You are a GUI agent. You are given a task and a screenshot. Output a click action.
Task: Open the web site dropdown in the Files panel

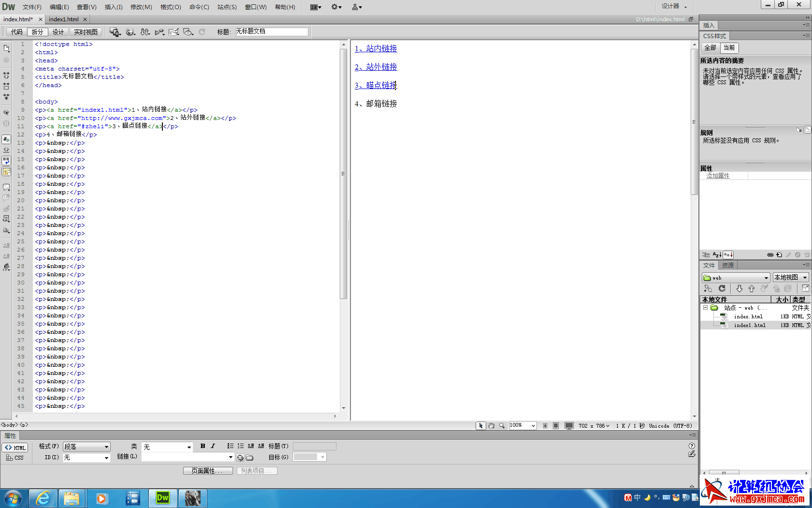[x=735, y=278]
